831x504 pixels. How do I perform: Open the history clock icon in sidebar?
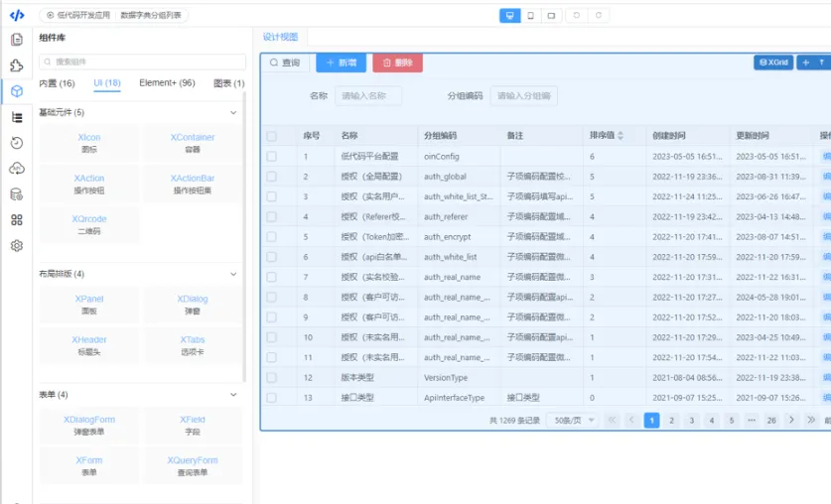(17, 143)
